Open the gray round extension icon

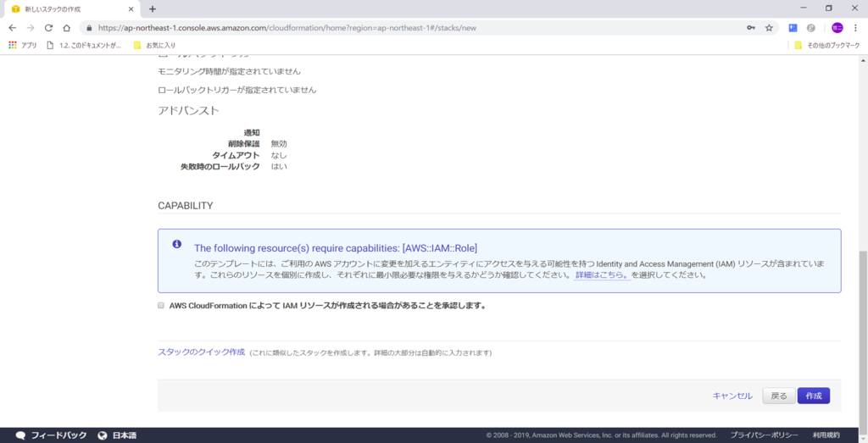click(811, 28)
